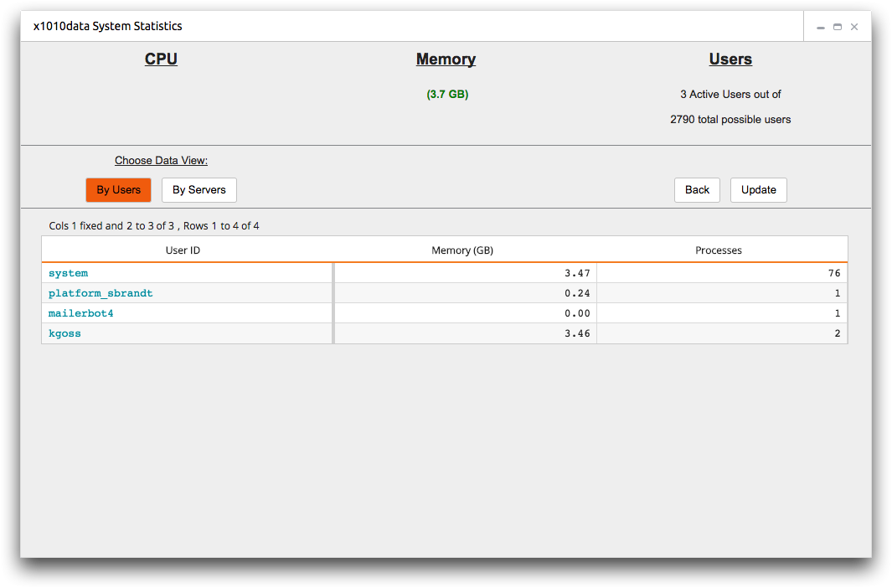
Task: Open the system user link
Action: [x=69, y=274]
